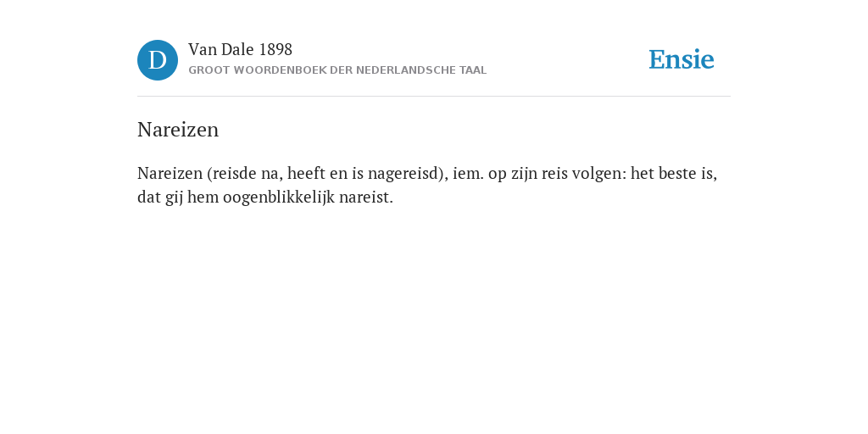Click the word Nareizen starting the definition
This screenshot has height=434, width=868.
coord(170,173)
